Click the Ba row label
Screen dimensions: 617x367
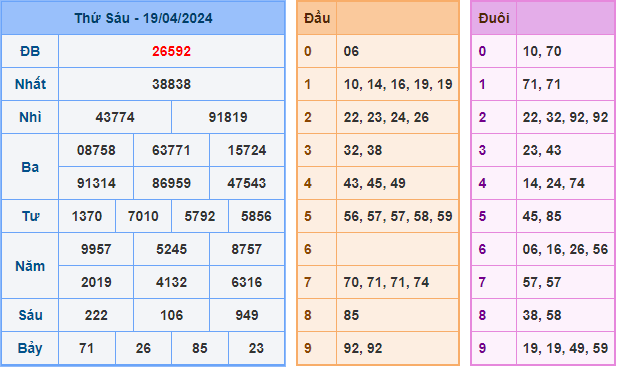pyautogui.click(x=30, y=167)
